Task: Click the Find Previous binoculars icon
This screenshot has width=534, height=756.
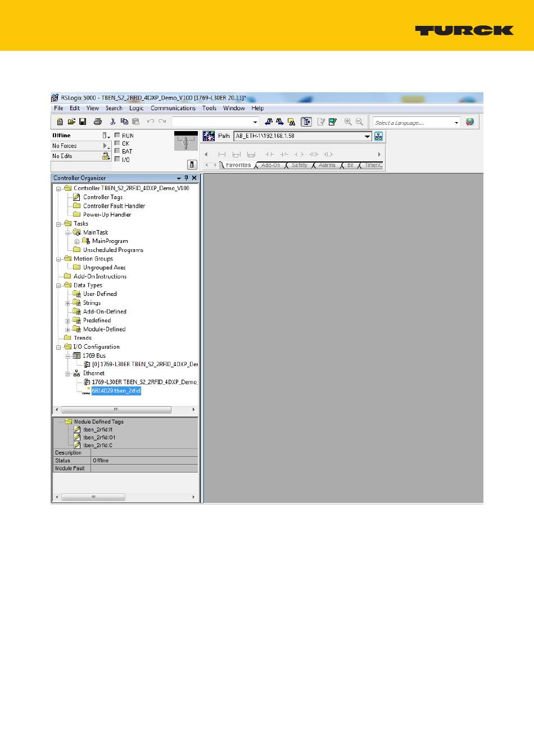Action: tap(269, 121)
